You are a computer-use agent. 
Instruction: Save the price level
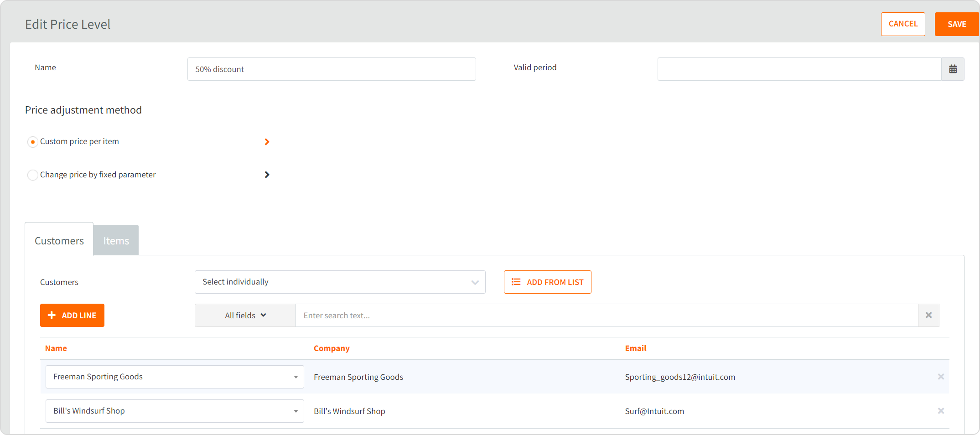coord(957,24)
